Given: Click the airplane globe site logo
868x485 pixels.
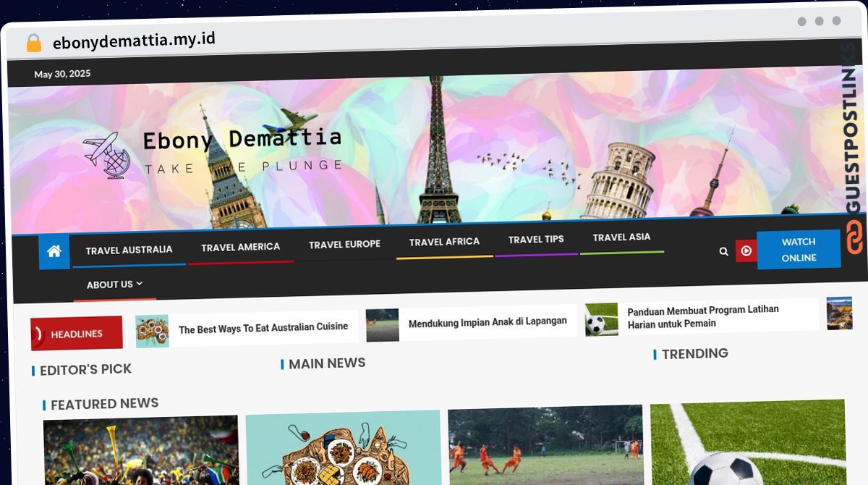Looking at the screenshot, I should 106,155.
